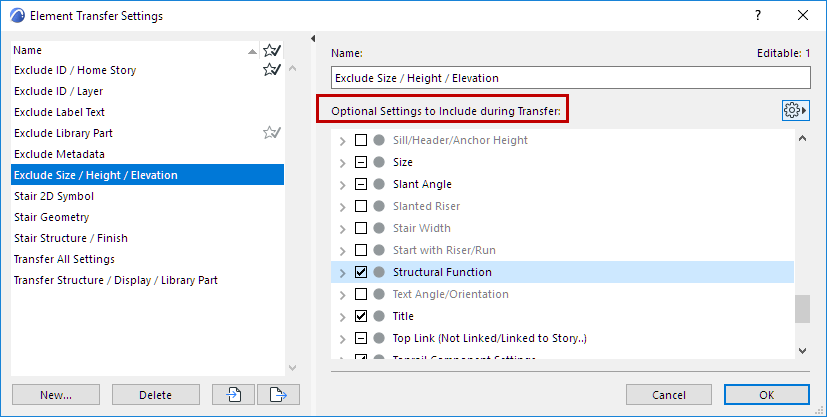Expand the Top Link settings row
The image size is (827, 417).
coord(343,338)
